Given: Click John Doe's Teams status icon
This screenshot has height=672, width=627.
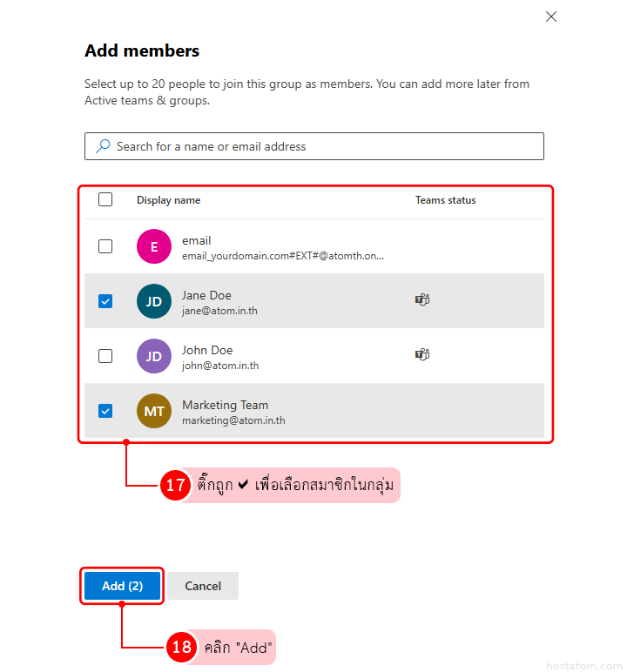Looking at the screenshot, I should click(x=422, y=354).
